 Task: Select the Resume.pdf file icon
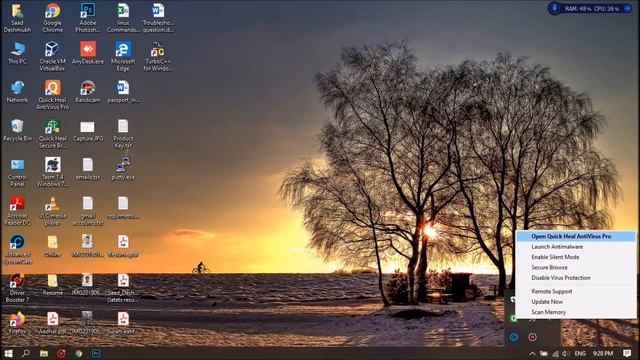click(x=123, y=246)
